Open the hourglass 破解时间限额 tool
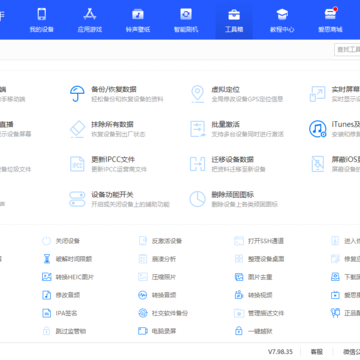This screenshot has width=360, height=360. [67, 259]
